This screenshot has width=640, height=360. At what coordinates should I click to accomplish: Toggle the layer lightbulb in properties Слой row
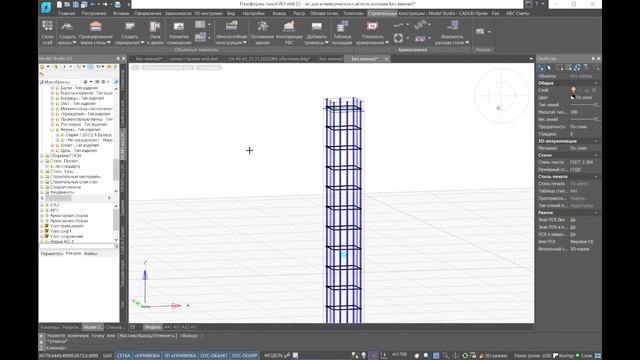(573, 90)
